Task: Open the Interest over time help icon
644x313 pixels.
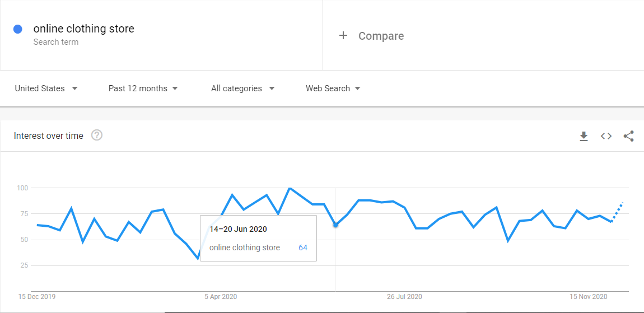Action: [x=97, y=136]
